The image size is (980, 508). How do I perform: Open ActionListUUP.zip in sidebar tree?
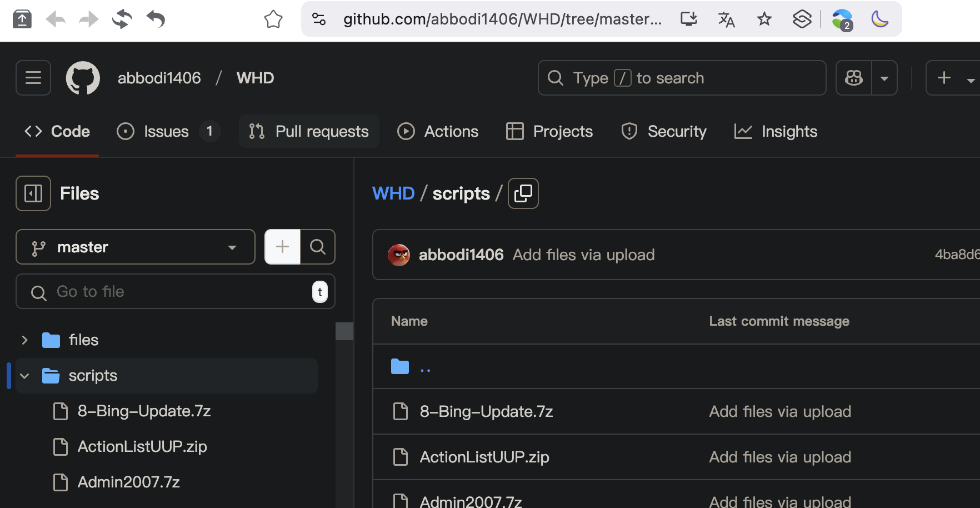pos(142,447)
